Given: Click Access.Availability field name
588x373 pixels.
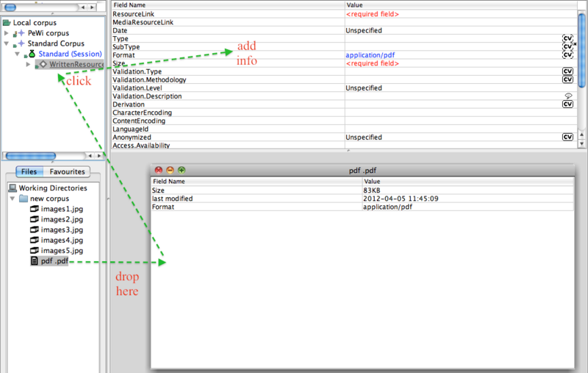Looking at the screenshot, I should tap(141, 145).
